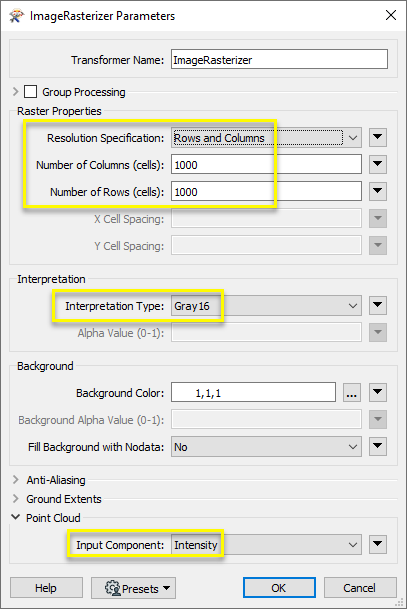Open arrow menu next to Number of Rows

coord(377,191)
